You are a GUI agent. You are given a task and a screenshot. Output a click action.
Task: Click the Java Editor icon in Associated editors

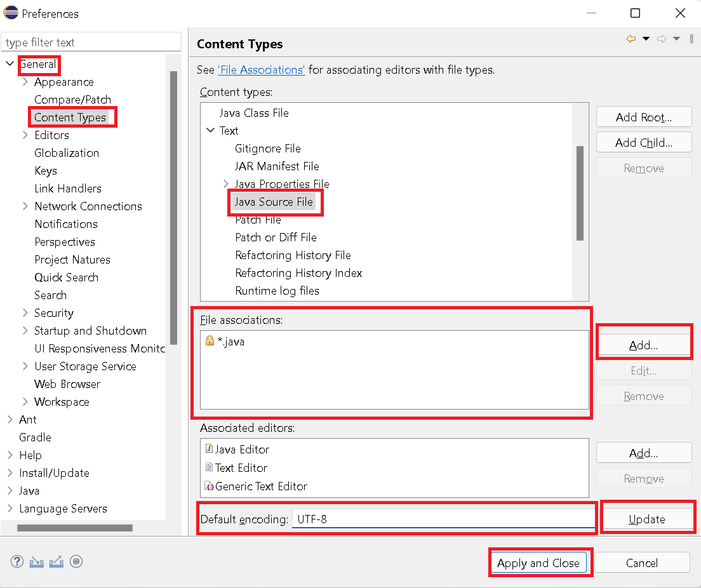click(209, 449)
